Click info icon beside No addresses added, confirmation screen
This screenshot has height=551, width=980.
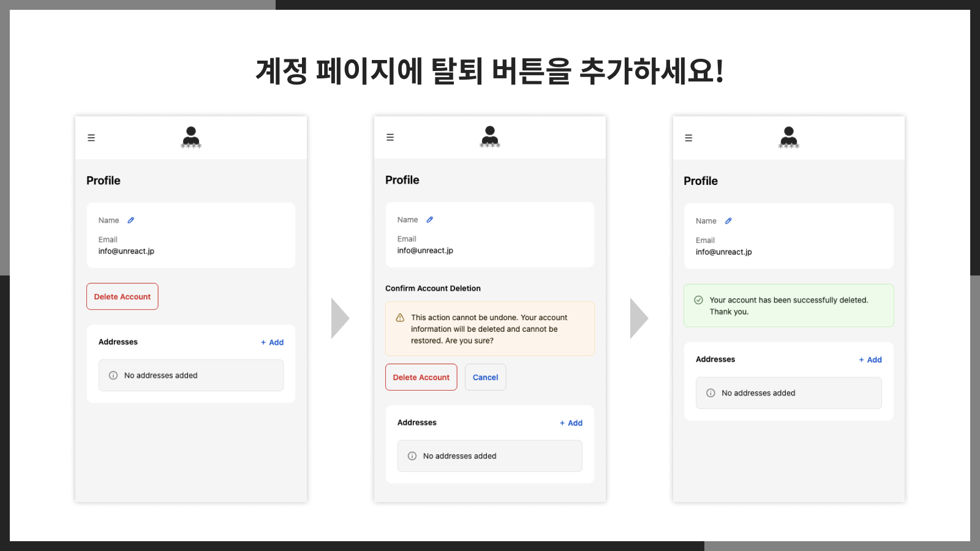[x=412, y=456]
